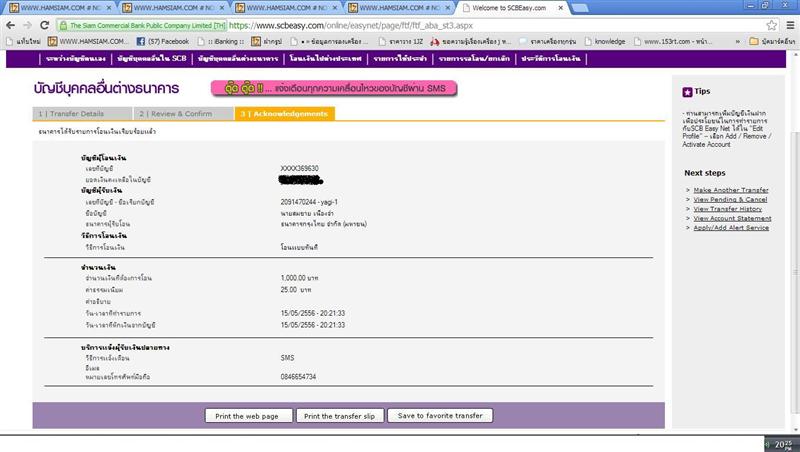This screenshot has height=452, width=800.
Task: Open the ระหว่างบัญชีตนเอง menu item
Action: (x=76, y=59)
